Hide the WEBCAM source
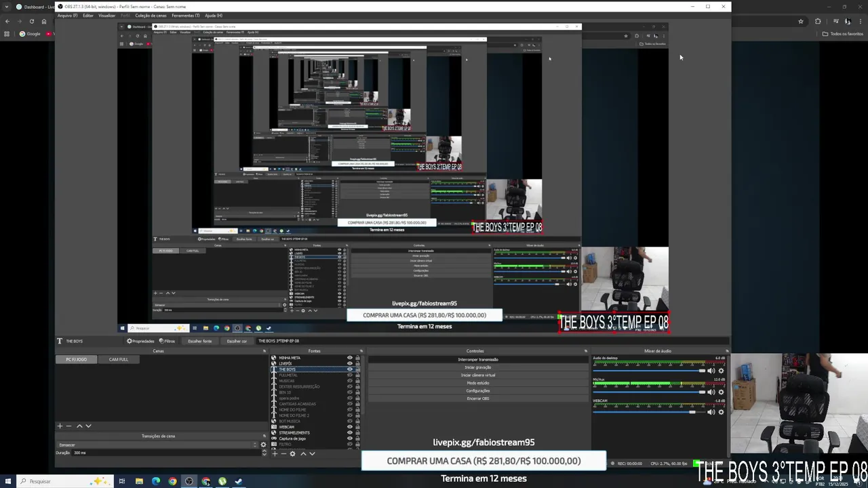 (x=350, y=427)
